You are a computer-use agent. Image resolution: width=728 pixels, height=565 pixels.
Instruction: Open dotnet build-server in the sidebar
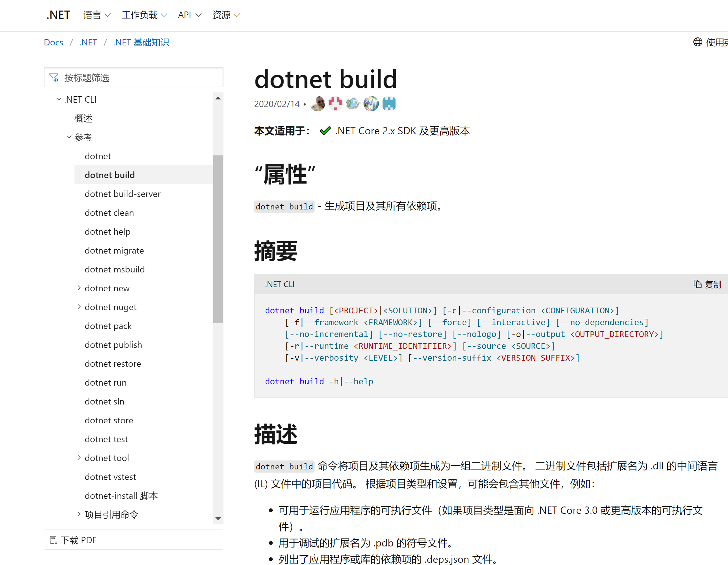click(122, 194)
